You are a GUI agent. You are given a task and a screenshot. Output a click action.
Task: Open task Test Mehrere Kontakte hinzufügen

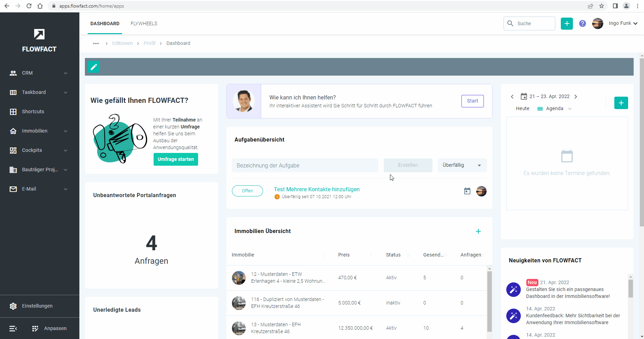(x=317, y=189)
